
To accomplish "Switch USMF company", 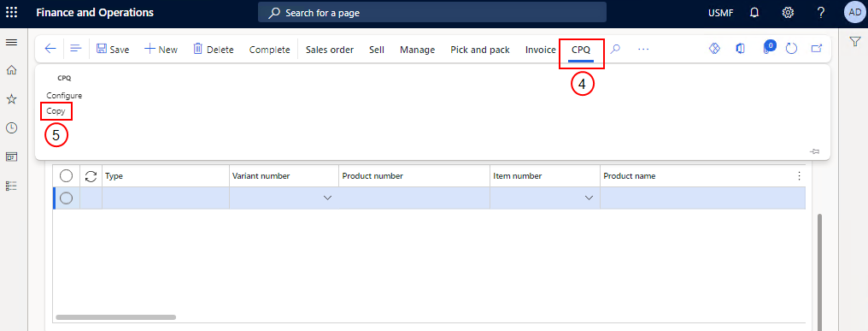I will click(721, 12).
